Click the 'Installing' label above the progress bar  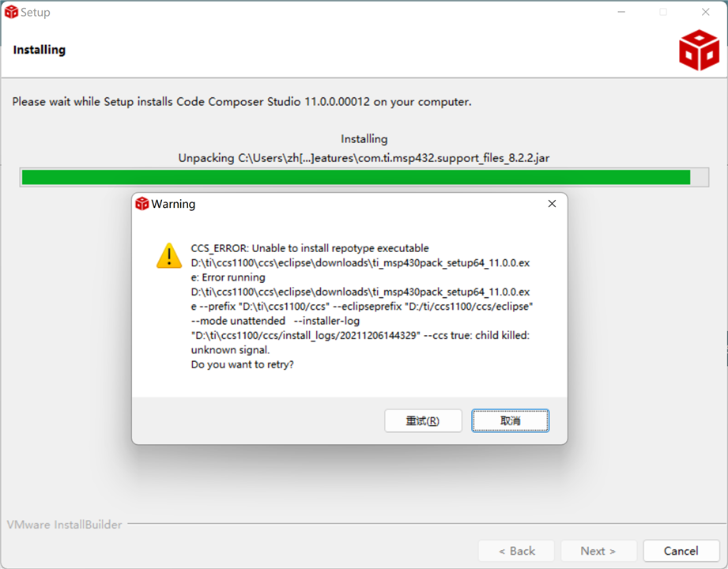pos(364,139)
